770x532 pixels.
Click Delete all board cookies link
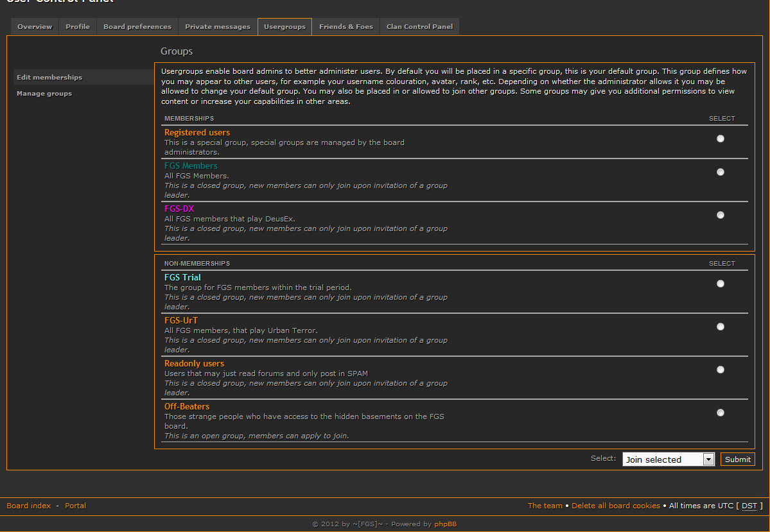point(615,506)
